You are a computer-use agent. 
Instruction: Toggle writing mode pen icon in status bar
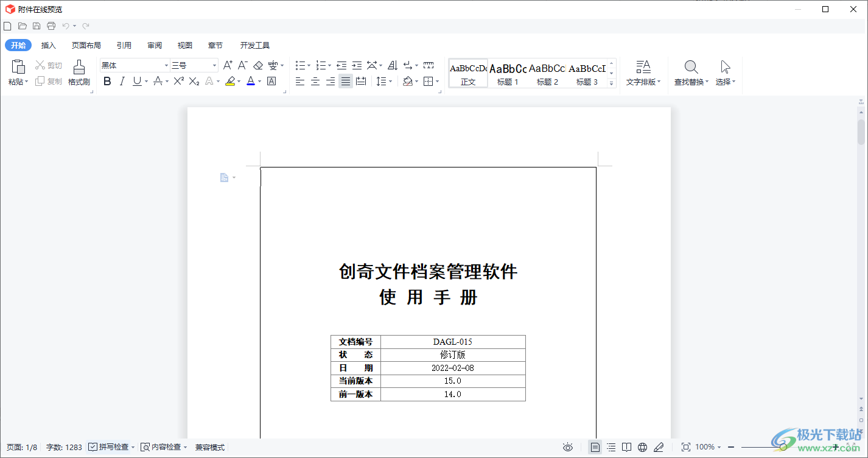pyautogui.click(x=658, y=447)
